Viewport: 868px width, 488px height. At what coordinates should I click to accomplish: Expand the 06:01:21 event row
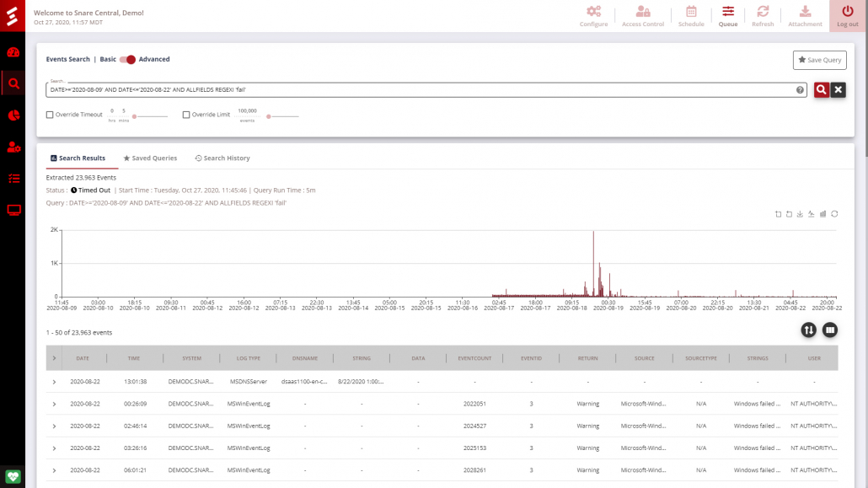(x=54, y=470)
